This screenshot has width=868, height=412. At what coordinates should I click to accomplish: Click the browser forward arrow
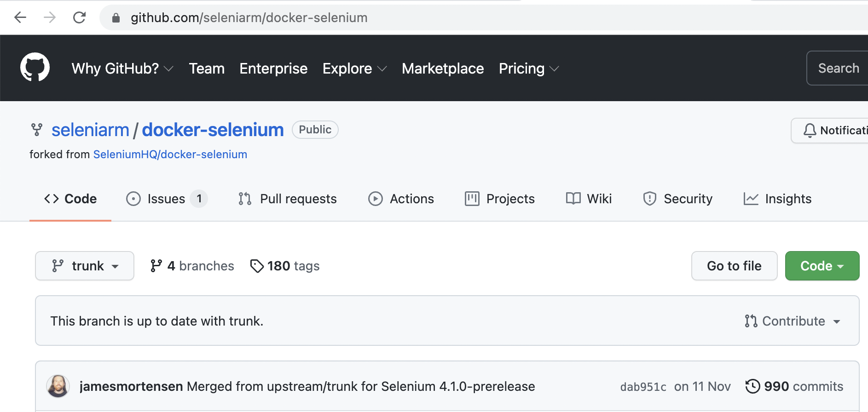50,17
